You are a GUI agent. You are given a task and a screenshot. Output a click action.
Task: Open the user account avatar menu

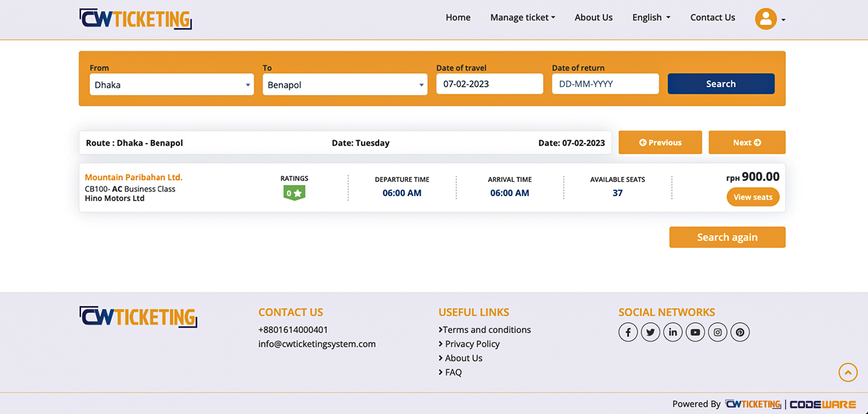pyautogui.click(x=766, y=19)
